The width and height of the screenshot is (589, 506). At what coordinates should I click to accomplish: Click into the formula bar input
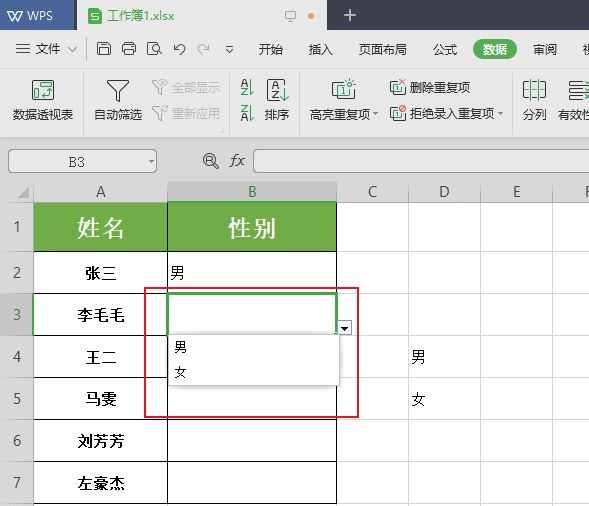coord(421,161)
